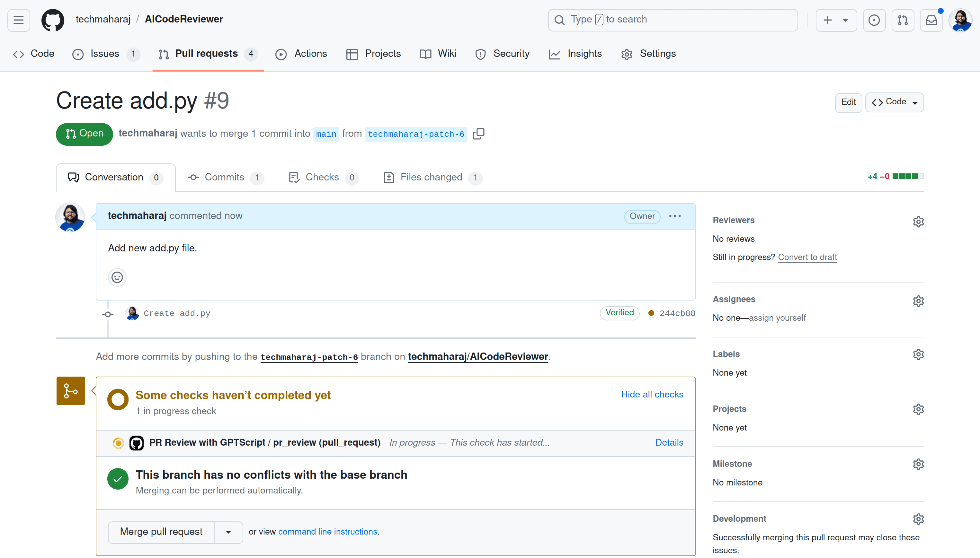
Task: Click Hide all checks
Action: coord(652,394)
